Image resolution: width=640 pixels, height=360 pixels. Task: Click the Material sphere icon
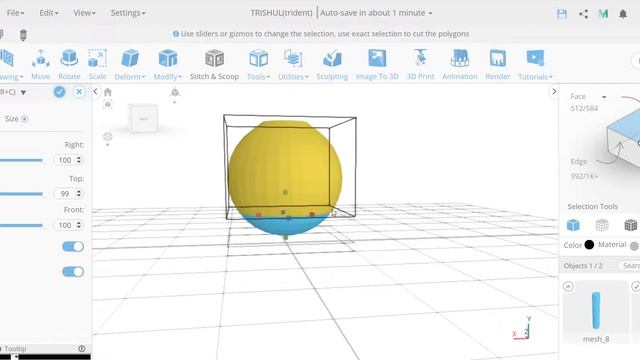[634, 246]
